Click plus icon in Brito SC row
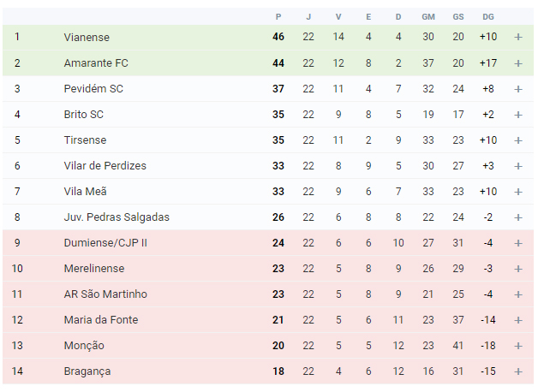Image resolution: width=538 pixels, height=392 pixels. coord(518,115)
